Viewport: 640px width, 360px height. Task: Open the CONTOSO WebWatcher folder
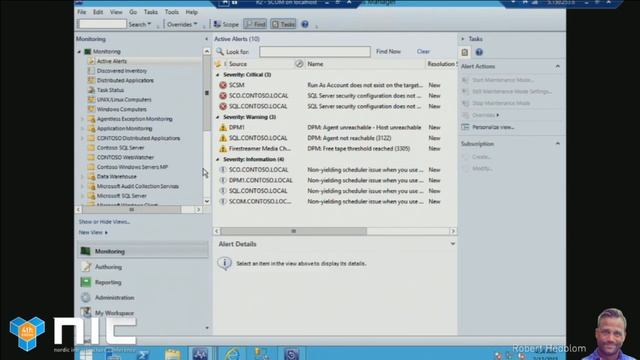[x=125, y=157]
